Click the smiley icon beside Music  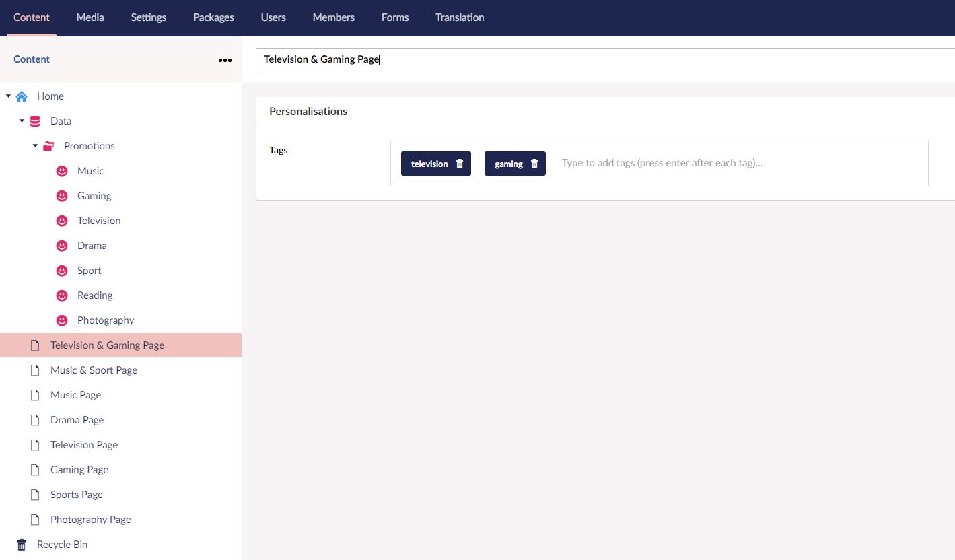[x=62, y=171]
